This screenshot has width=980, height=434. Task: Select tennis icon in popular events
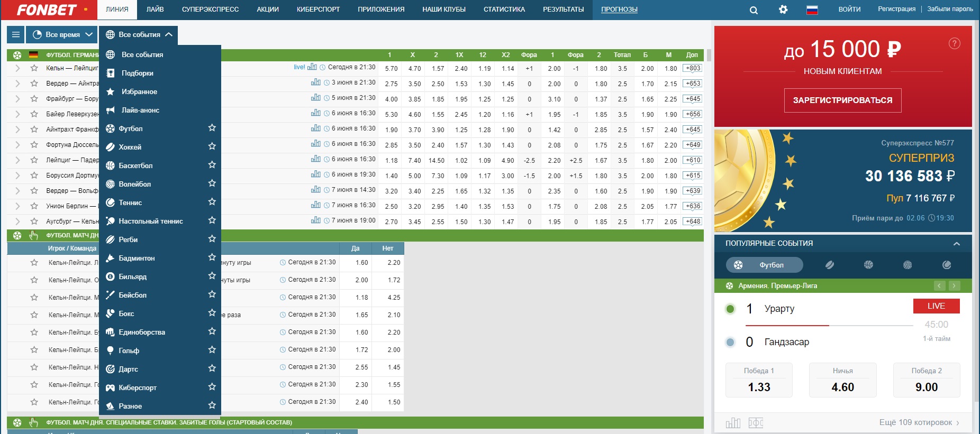(x=947, y=265)
